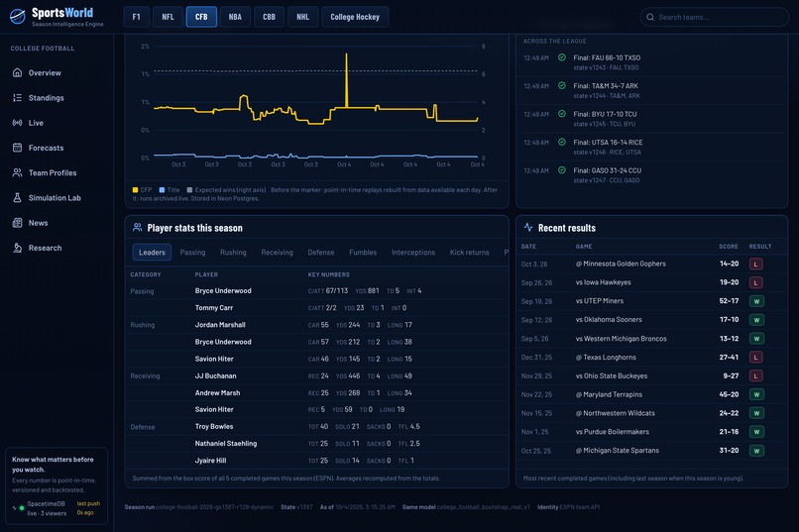Click the SpacetimeDB live status dot
The height and width of the screenshot is (532, 799).
point(22,507)
